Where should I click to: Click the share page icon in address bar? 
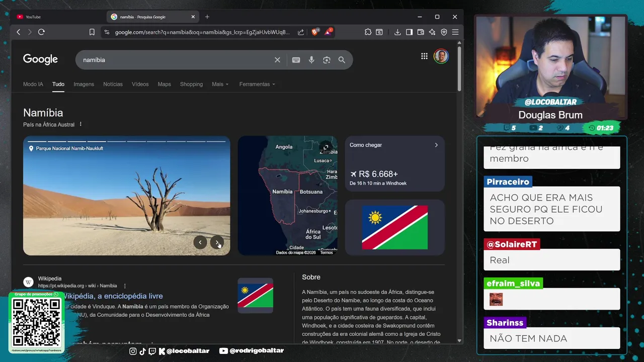tap(301, 32)
